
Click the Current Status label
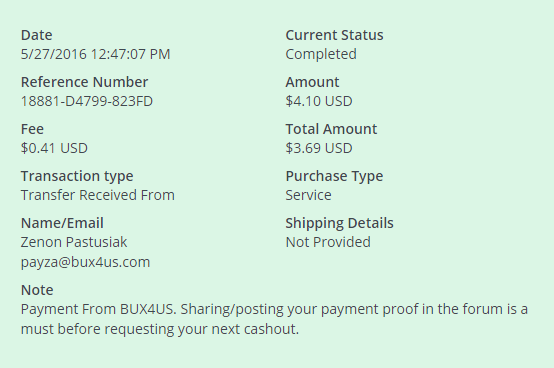pos(334,35)
